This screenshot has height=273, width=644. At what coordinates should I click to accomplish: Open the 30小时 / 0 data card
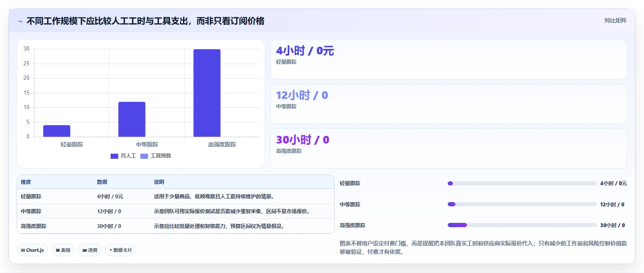coord(449,148)
